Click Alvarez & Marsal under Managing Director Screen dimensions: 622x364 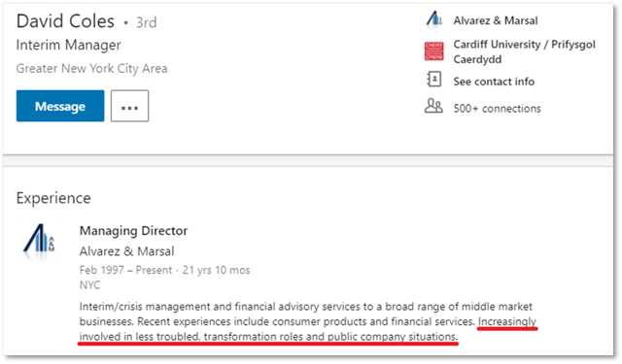point(127,251)
